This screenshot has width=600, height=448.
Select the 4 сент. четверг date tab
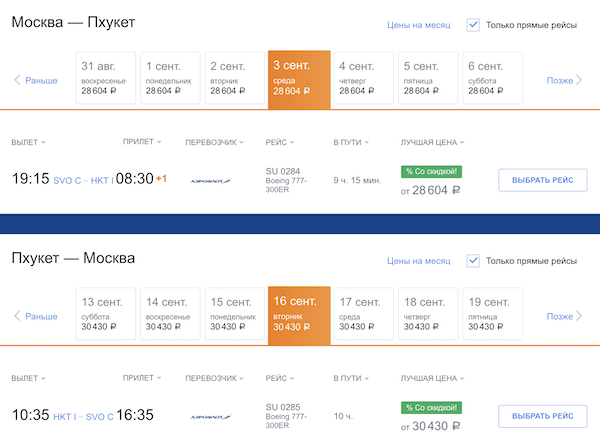tap(362, 77)
